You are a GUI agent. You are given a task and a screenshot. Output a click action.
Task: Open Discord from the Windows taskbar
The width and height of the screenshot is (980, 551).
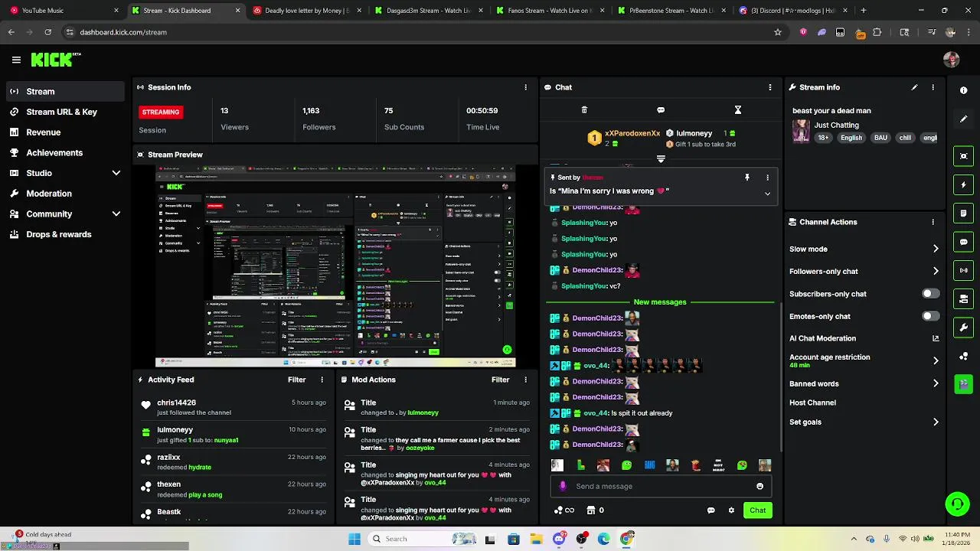coord(559,539)
